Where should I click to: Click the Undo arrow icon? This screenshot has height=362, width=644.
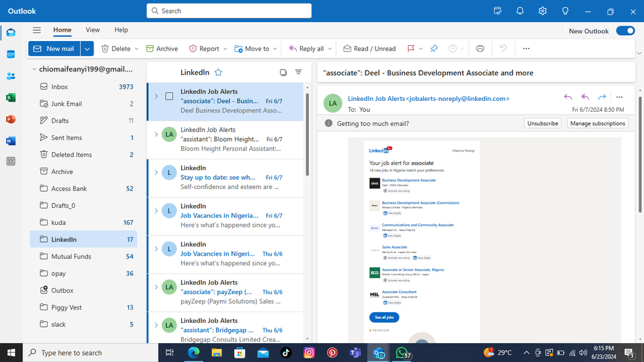click(503, 48)
